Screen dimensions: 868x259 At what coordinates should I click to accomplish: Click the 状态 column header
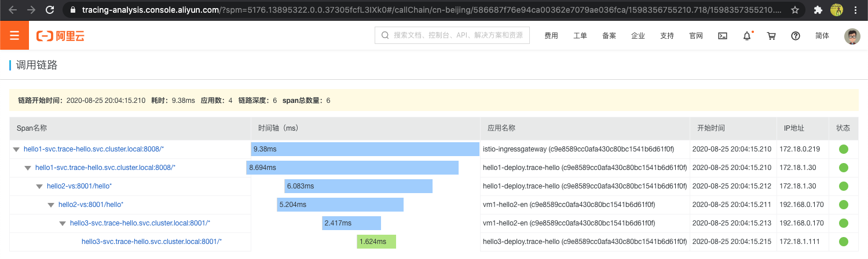point(843,128)
